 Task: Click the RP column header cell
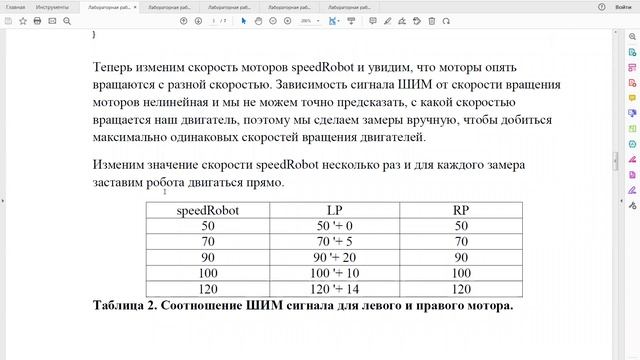pos(461,210)
